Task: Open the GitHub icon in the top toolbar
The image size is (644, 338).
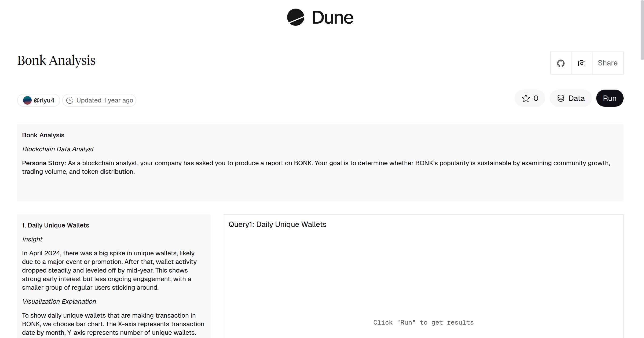Action: [561, 63]
